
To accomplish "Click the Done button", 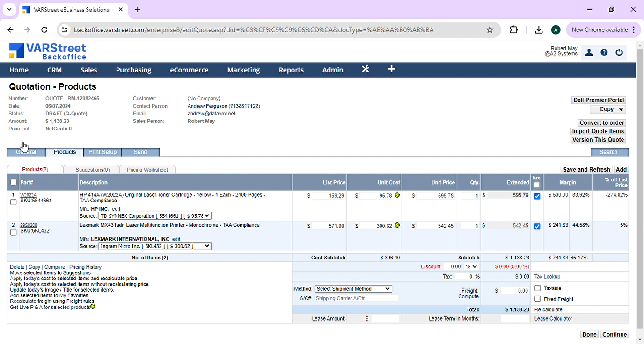I will [x=589, y=335].
